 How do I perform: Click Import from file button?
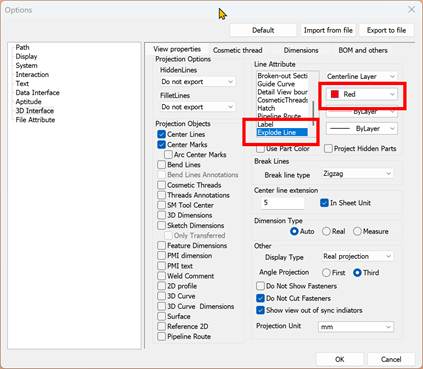(328, 30)
